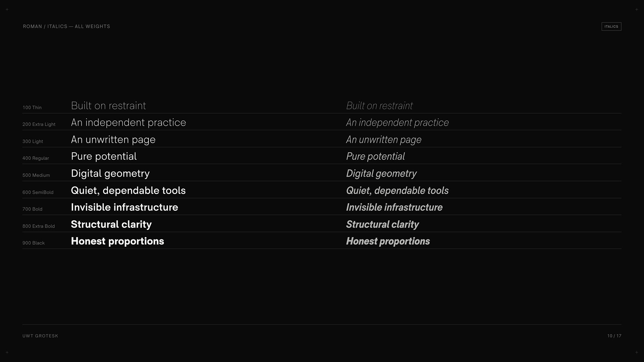Click the italic text 'Pure potential'
Screen dimensions: 644x362
(x=375, y=157)
